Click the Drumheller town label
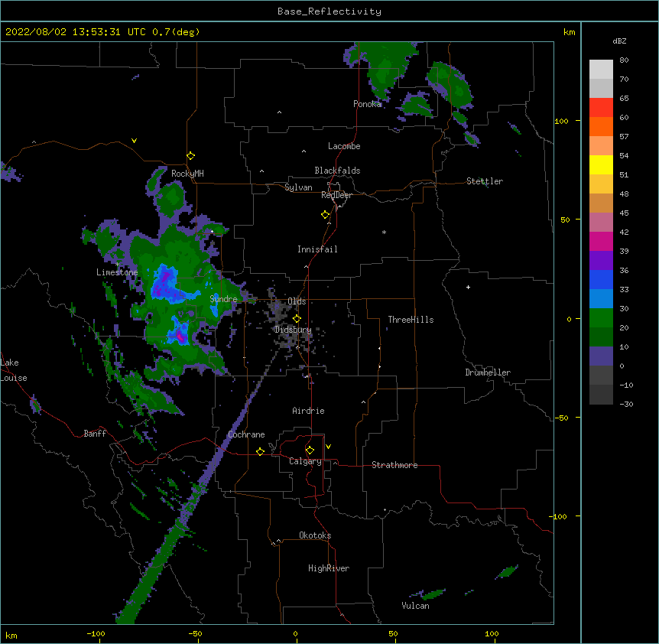Image resolution: width=659 pixels, height=644 pixels. pos(488,372)
